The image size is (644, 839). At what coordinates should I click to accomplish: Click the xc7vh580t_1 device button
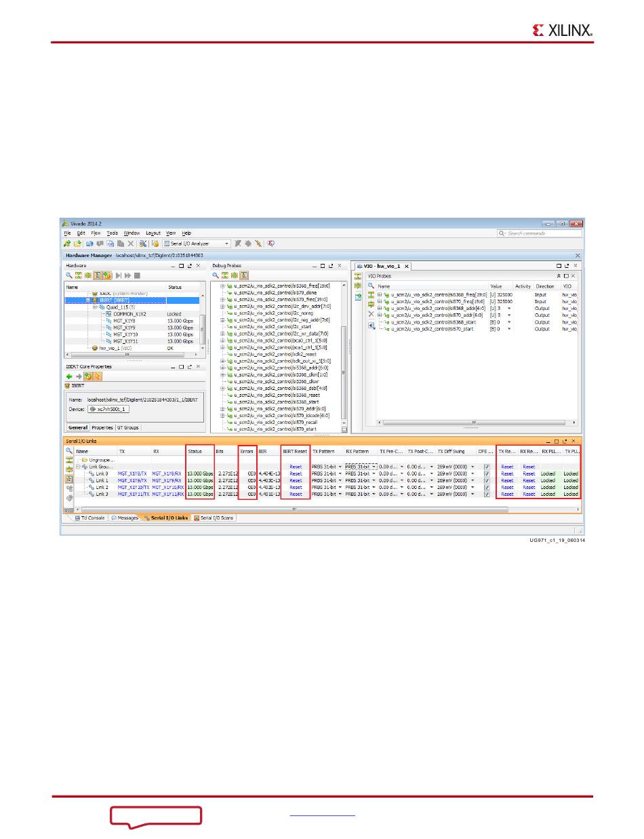point(108,409)
